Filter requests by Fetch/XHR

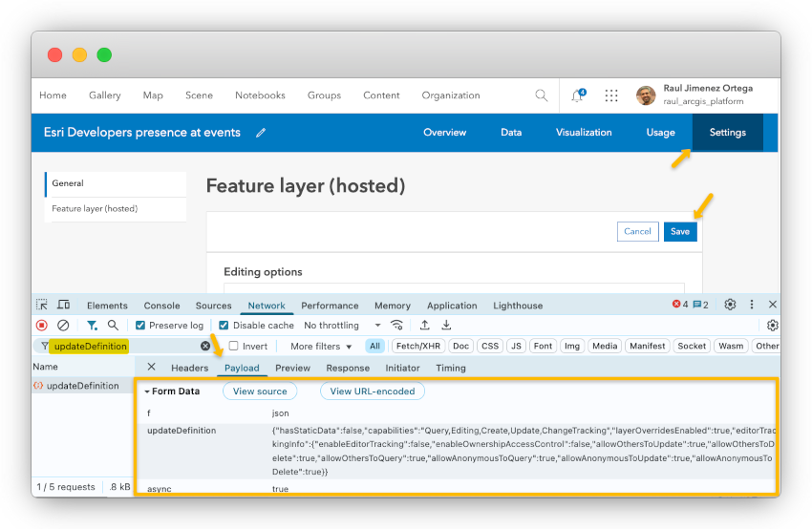click(417, 346)
